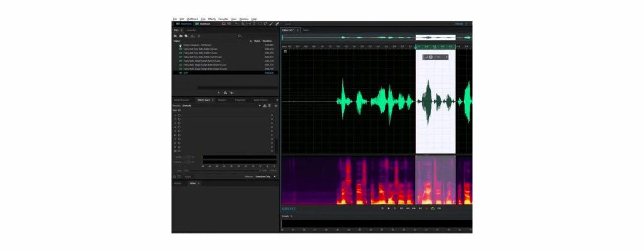This screenshot has width=644, height=251.
Task: Show spectral pitch display icon in toolbar
Action: pos(229,24)
